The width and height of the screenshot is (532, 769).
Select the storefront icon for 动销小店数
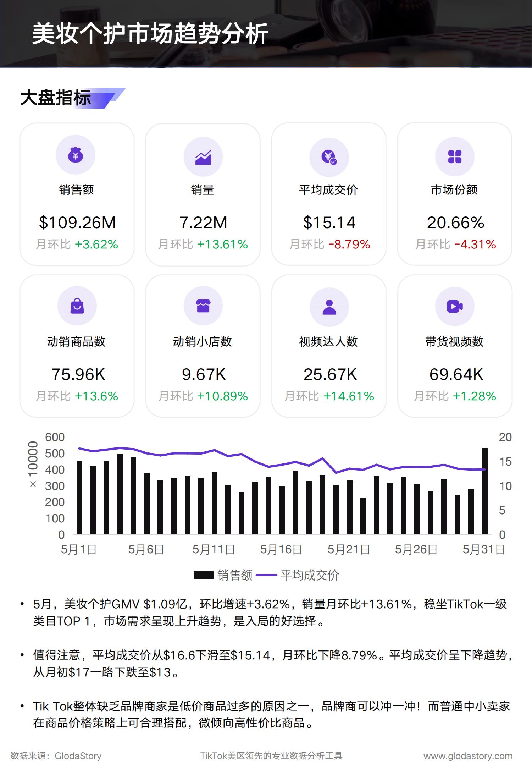click(x=203, y=306)
